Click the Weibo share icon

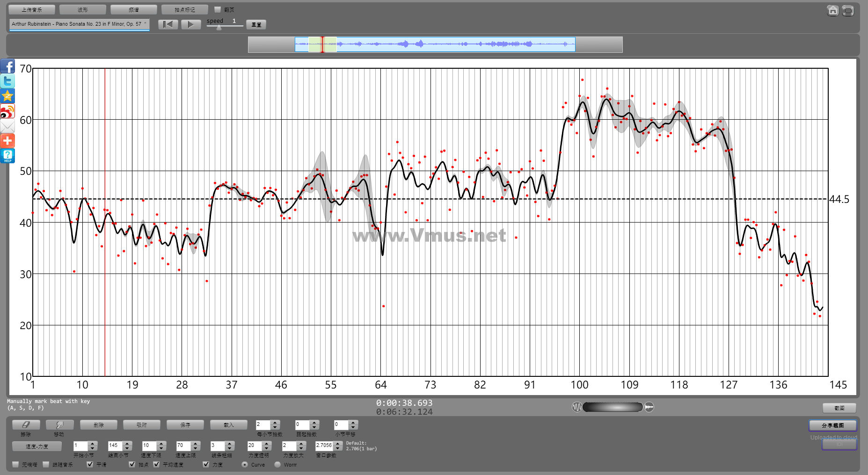7,111
